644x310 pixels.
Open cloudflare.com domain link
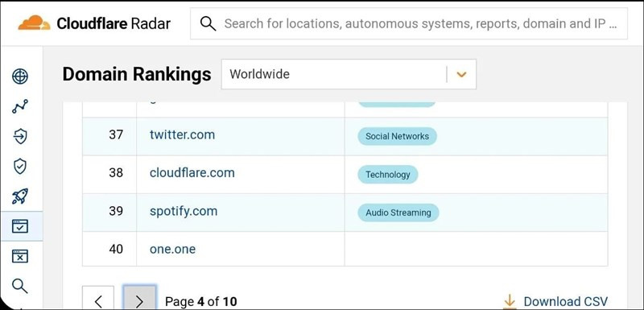pyautogui.click(x=192, y=173)
